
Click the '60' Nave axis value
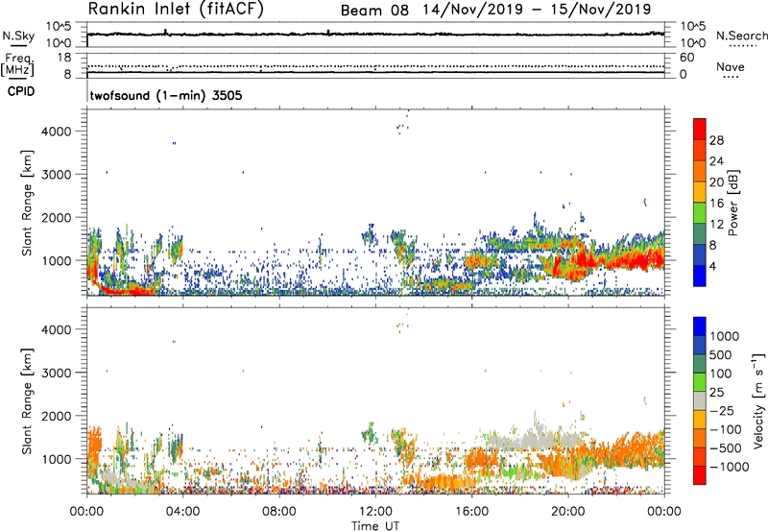(686, 58)
